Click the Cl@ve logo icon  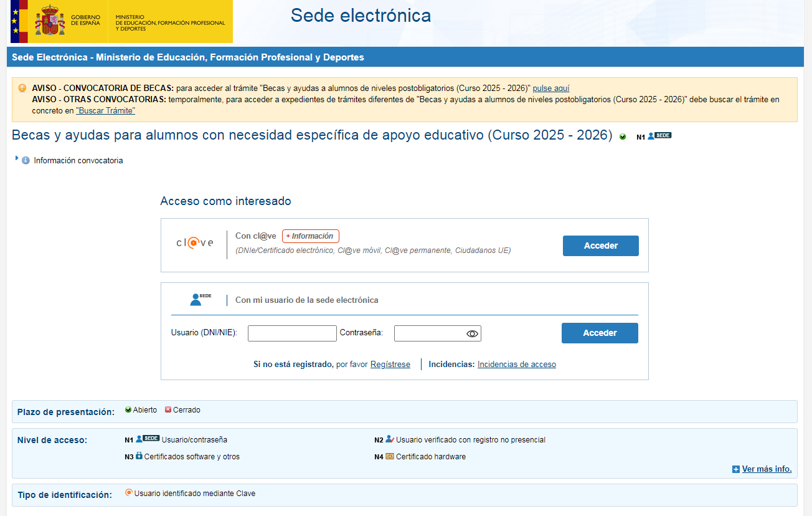(x=194, y=243)
